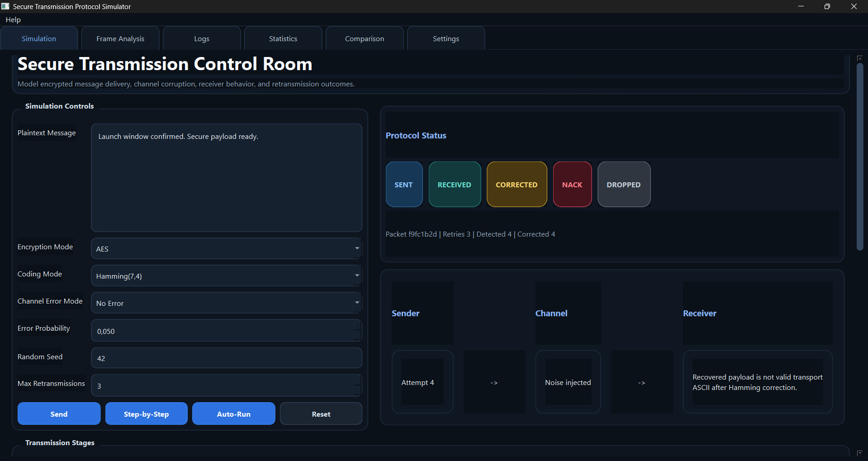Click the RECEIVED status badge
The image size is (868, 461).
tap(455, 184)
